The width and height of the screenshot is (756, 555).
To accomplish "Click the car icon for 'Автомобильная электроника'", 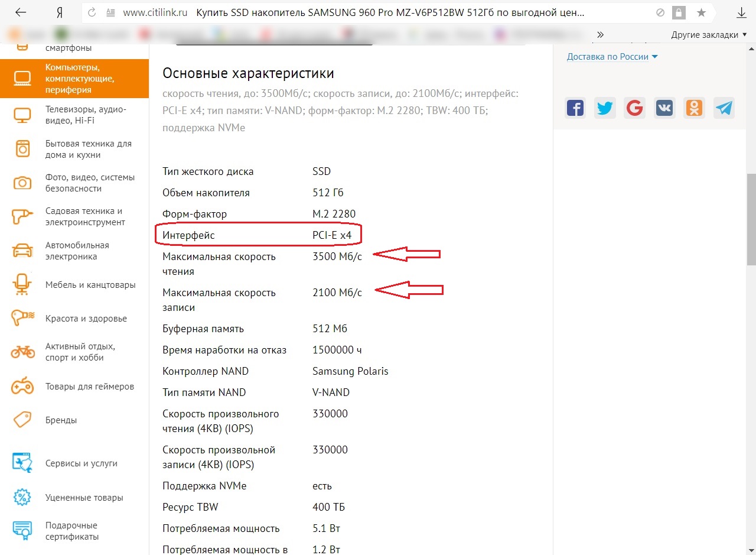I will pyautogui.click(x=22, y=251).
